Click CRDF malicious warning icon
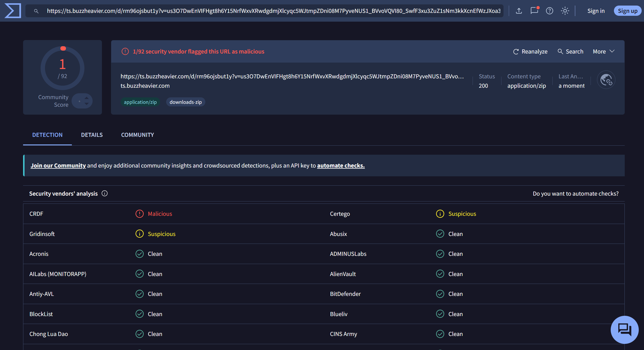 point(140,214)
